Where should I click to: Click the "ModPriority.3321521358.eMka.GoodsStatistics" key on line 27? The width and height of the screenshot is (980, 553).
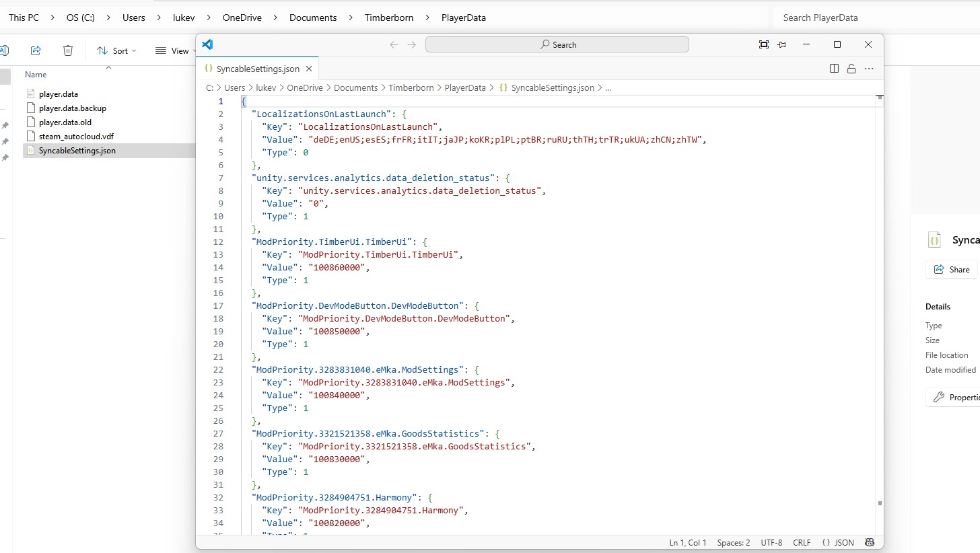pos(369,433)
